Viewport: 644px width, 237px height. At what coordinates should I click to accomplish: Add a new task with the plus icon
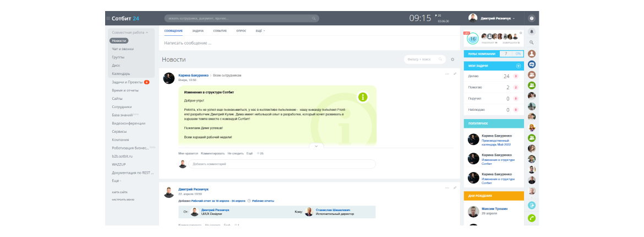click(519, 66)
